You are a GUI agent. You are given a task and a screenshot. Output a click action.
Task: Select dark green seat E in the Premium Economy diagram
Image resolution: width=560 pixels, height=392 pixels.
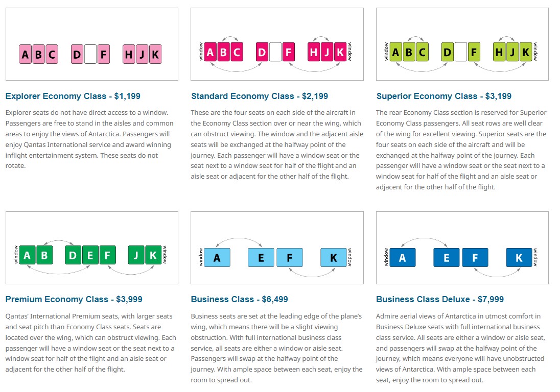coord(90,255)
